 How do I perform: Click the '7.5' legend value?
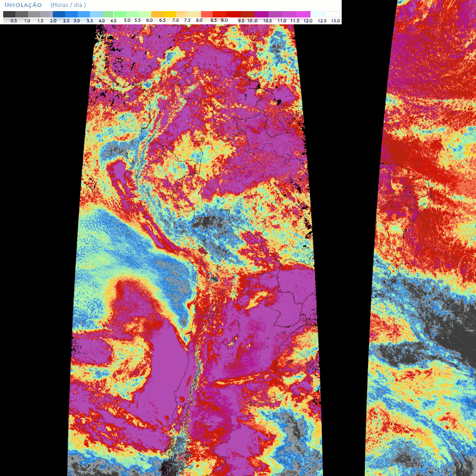[187, 20]
